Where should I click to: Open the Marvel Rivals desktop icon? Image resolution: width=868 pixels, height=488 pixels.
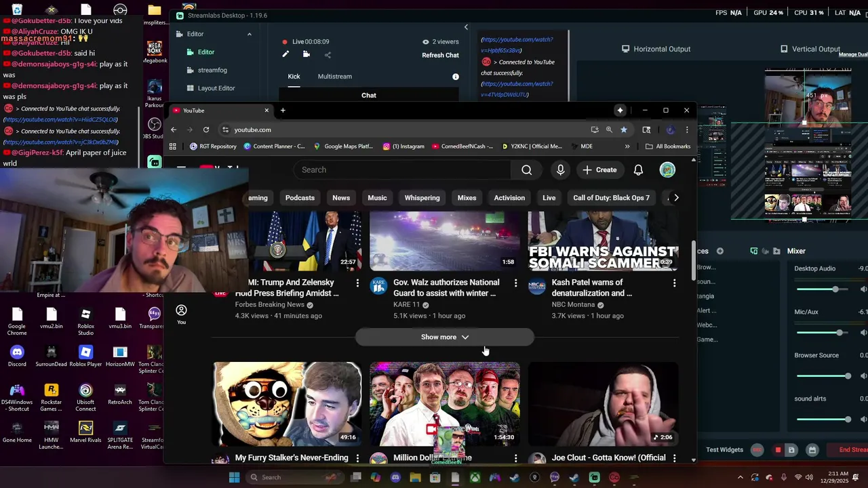click(x=85, y=432)
